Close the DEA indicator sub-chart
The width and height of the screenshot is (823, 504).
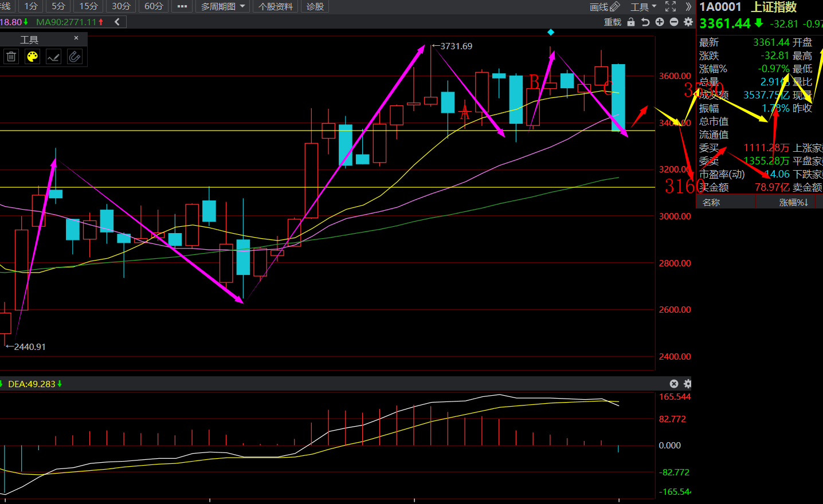click(674, 384)
